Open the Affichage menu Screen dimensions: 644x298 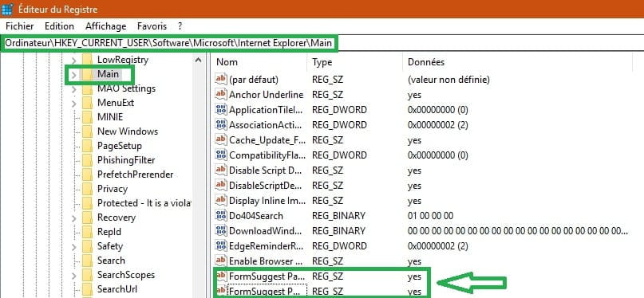105,26
